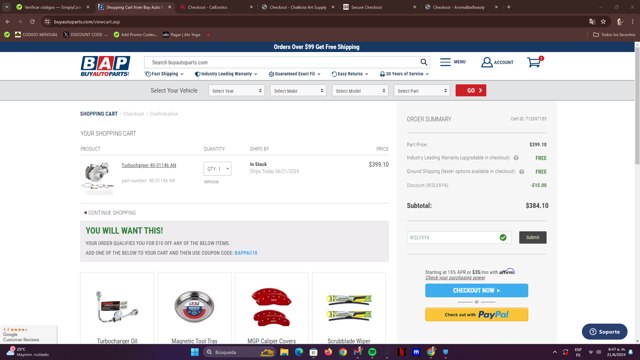640x360 pixels.
Task: Open Microsoft Edge from the taskbar
Action: (299, 352)
